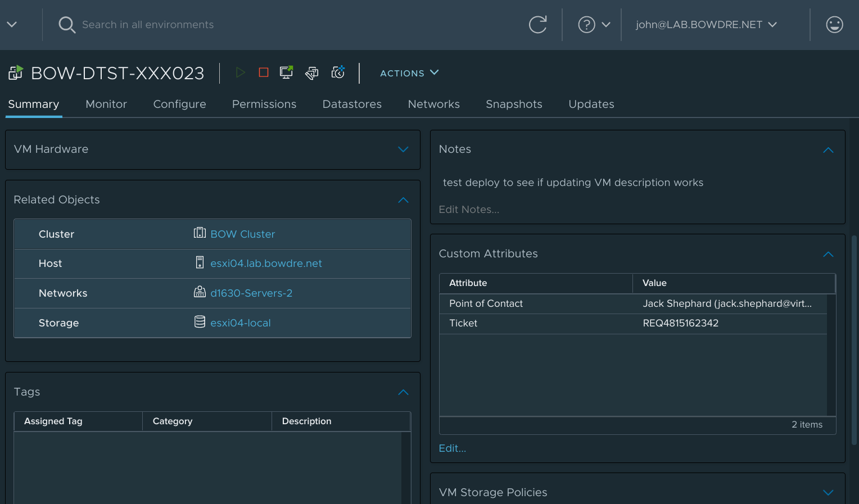Click the BOW-DTST-XXX023 VM title
This screenshot has height=504, width=859.
[x=117, y=73]
